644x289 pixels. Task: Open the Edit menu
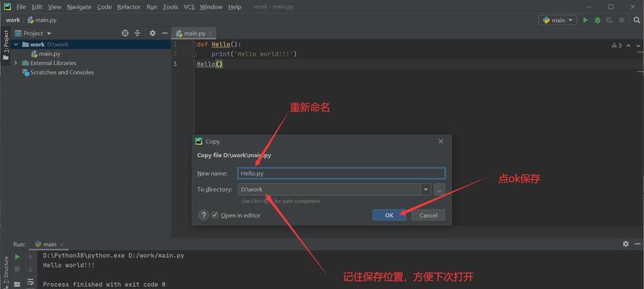coord(37,7)
